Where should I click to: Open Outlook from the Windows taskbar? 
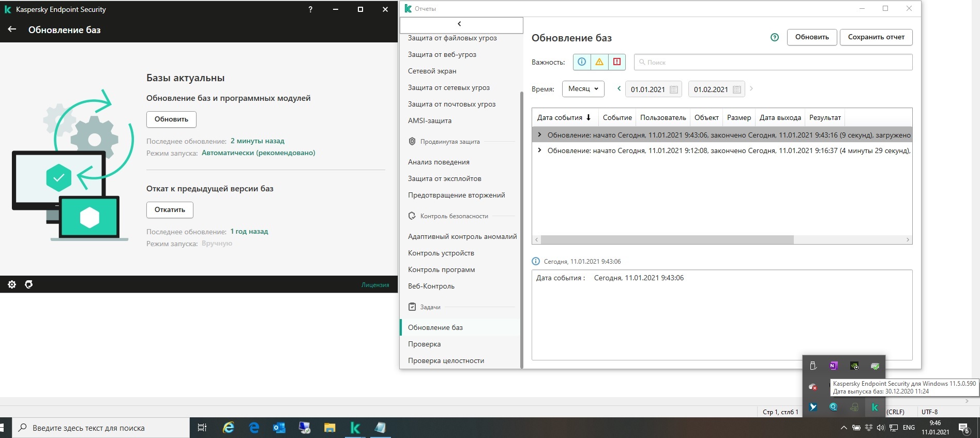pos(279,428)
